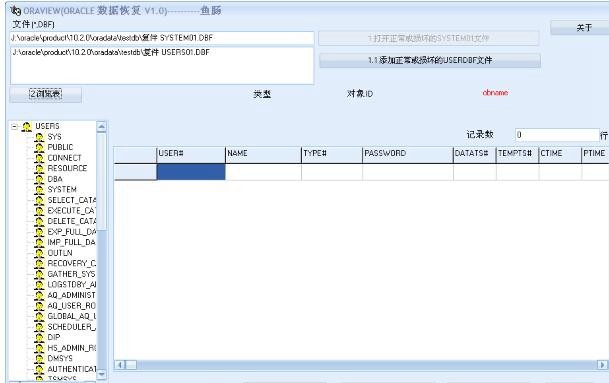Click the icon beside CONNECT role
This screenshot has width=609, height=383.
39,158
